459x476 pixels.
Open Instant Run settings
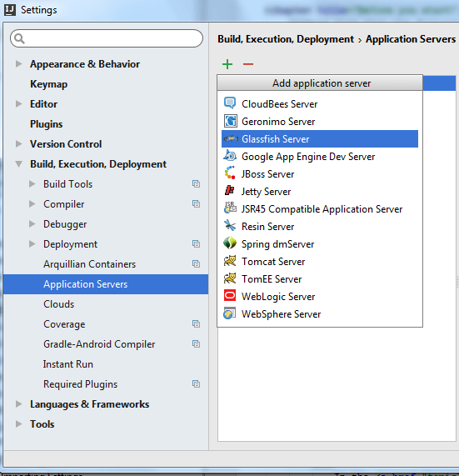[x=68, y=364]
